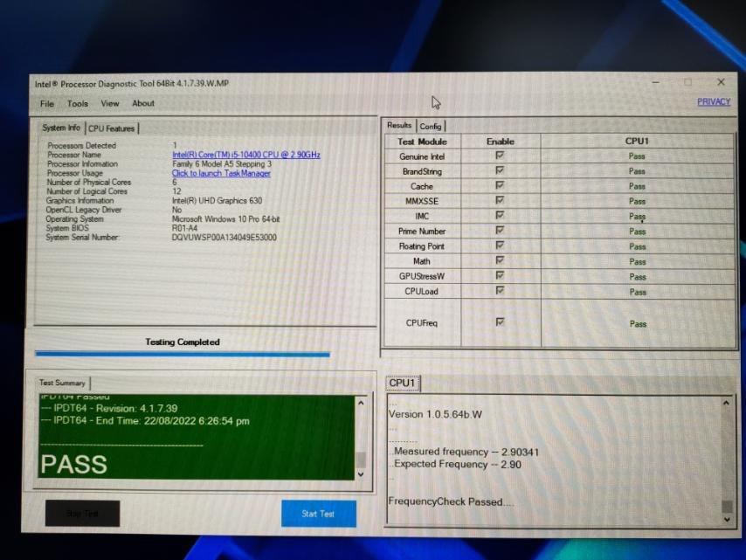Click to launch Task Manager link
The width and height of the screenshot is (746, 560).
(x=221, y=173)
